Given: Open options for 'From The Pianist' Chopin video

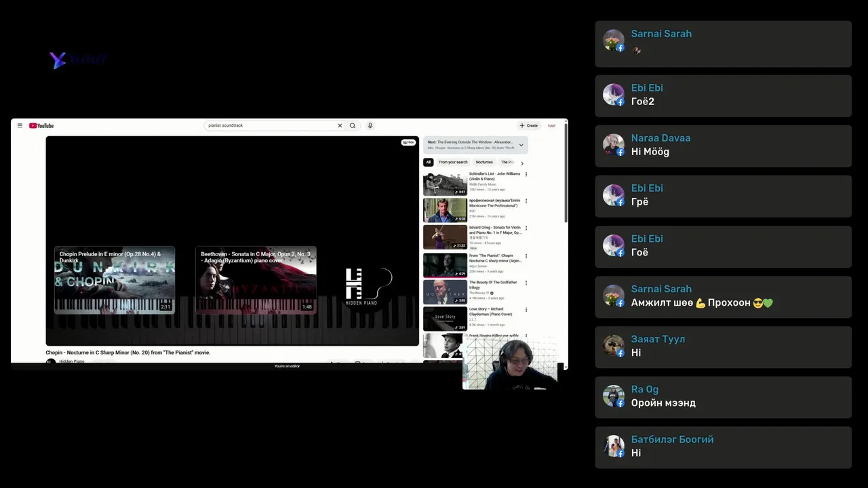Looking at the screenshot, I should point(526,256).
